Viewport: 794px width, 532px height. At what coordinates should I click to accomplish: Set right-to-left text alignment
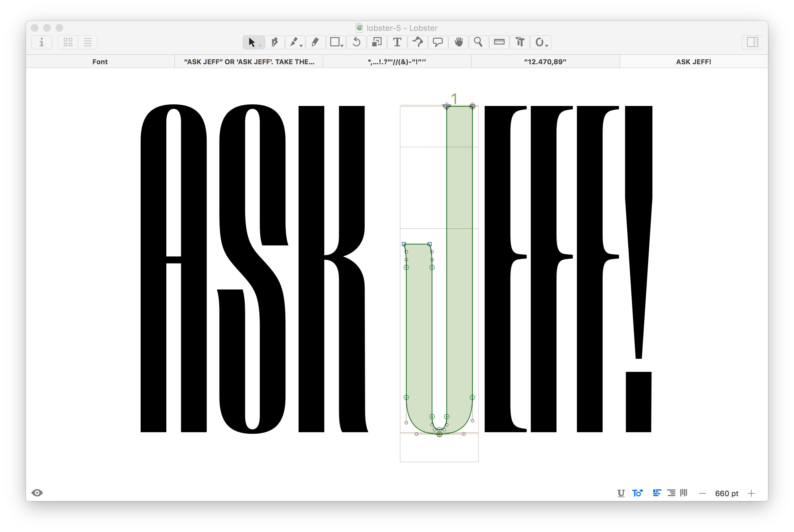pyautogui.click(x=671, y=493)
